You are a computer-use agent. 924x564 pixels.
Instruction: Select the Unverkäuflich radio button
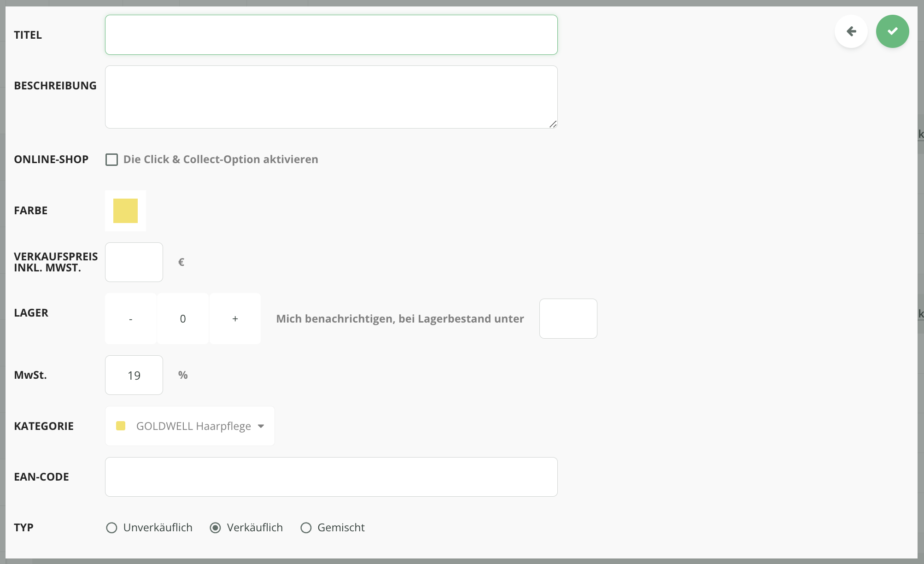(111, 528)
